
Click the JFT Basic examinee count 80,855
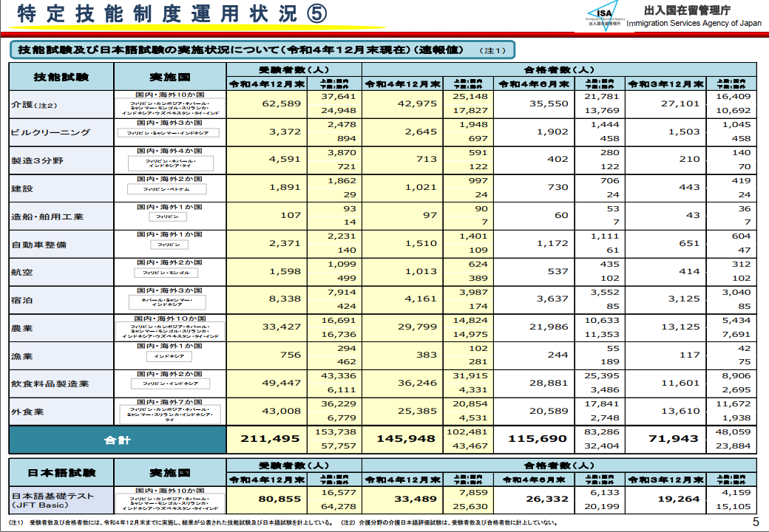[280, 499]
